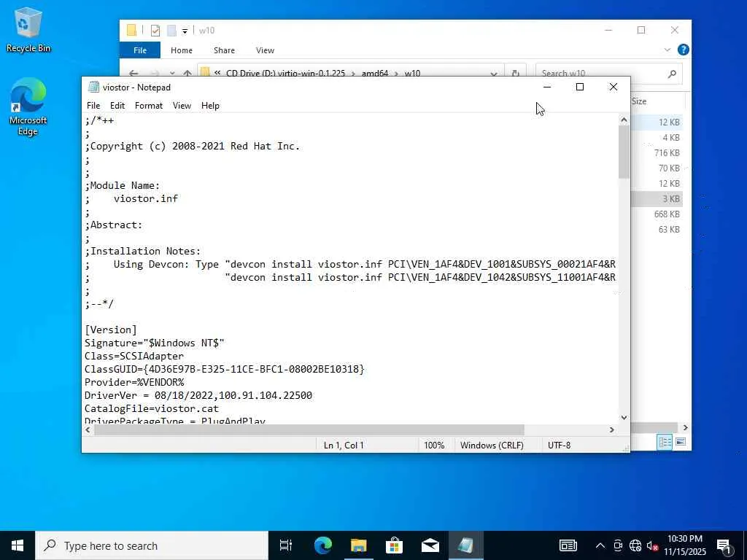The image size is (747, 560).
Task: Click the amd64 breadcrumb in Explorer address bar
Action: point(375,74)
